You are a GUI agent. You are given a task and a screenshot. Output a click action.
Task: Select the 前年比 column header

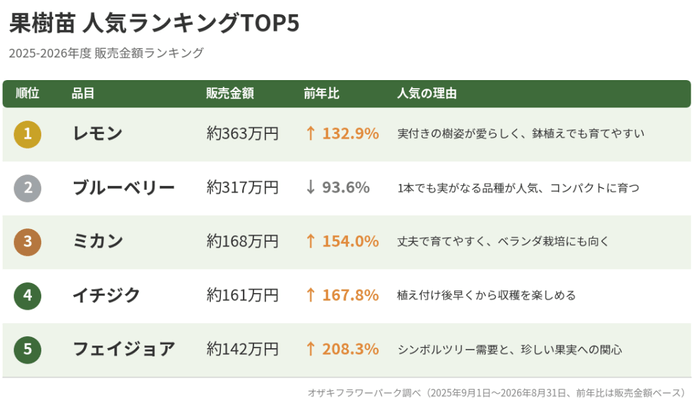(x=321, y=93)
